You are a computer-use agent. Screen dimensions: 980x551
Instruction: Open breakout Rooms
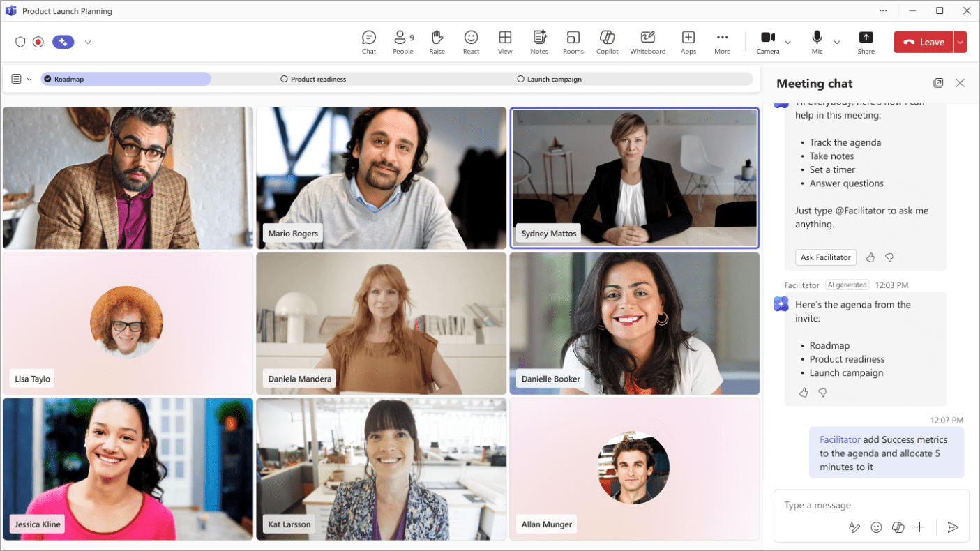(573, 42)
